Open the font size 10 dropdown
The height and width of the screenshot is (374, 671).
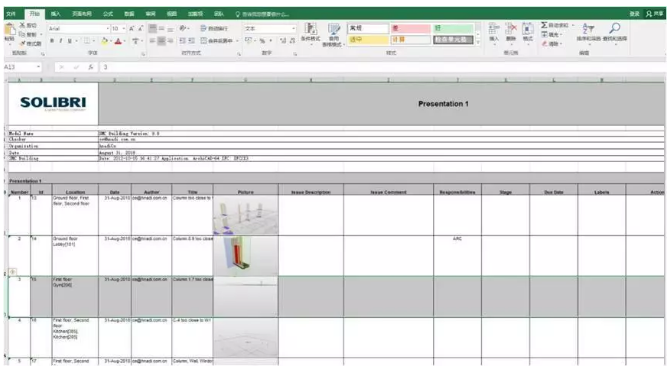pyautogui.click(x=124, y=29)
